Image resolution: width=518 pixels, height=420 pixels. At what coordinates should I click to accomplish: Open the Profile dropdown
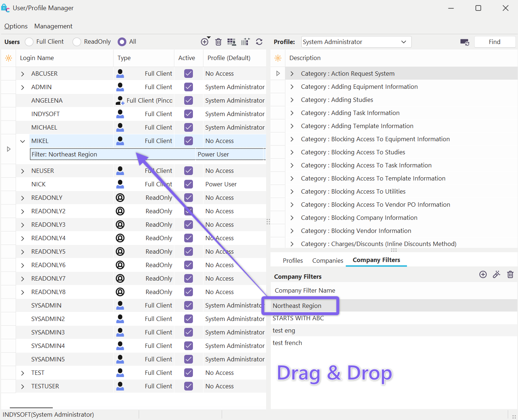click(x=403, y=42)
